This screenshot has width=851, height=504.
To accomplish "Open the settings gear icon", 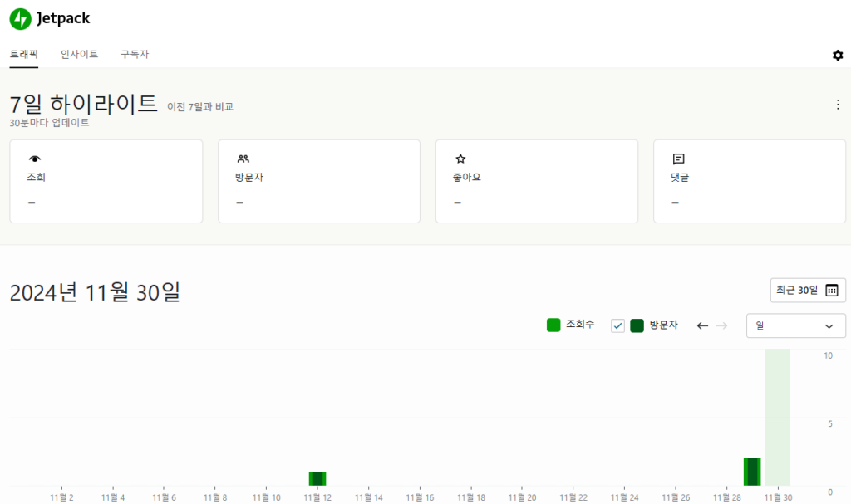I will click(x=838, y=55).
